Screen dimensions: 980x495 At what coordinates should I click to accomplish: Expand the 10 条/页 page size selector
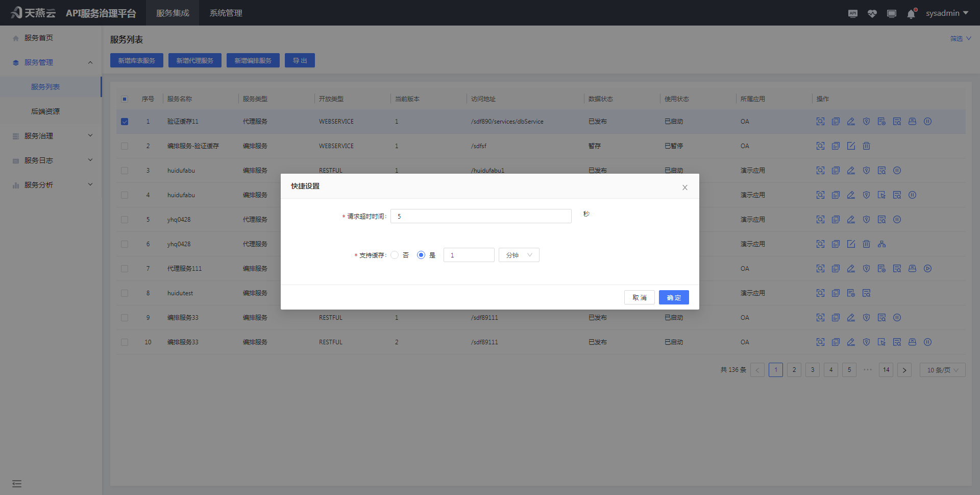[942, 370]
